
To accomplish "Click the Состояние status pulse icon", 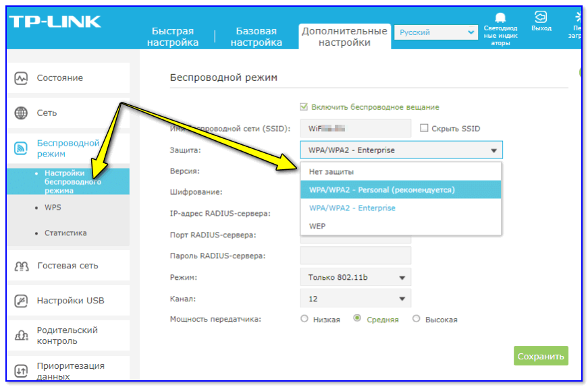I will [21, 78].
